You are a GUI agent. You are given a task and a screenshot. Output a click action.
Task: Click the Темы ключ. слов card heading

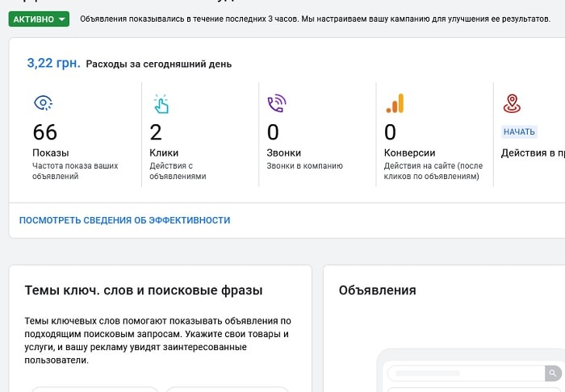pyautogui.click(x=143, y=290)
